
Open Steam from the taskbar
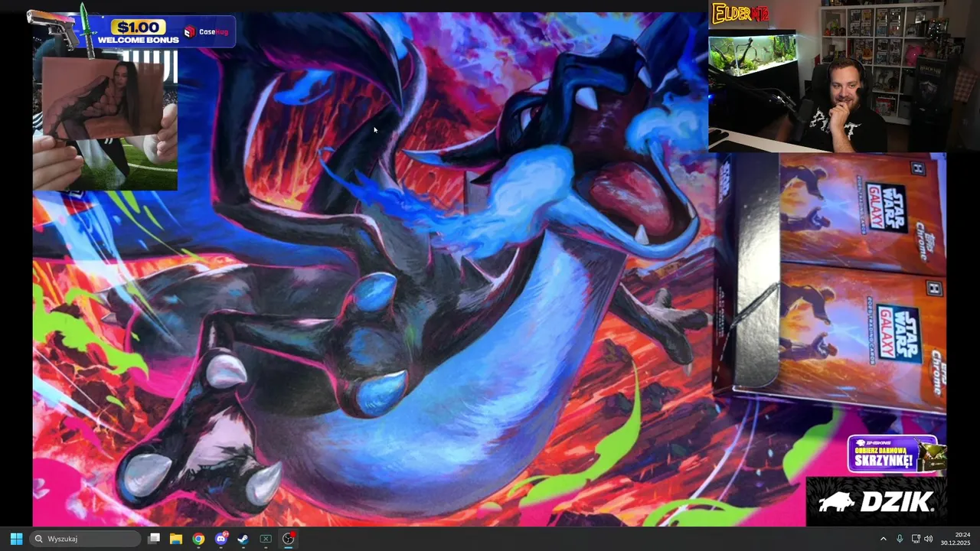(243, 539)
